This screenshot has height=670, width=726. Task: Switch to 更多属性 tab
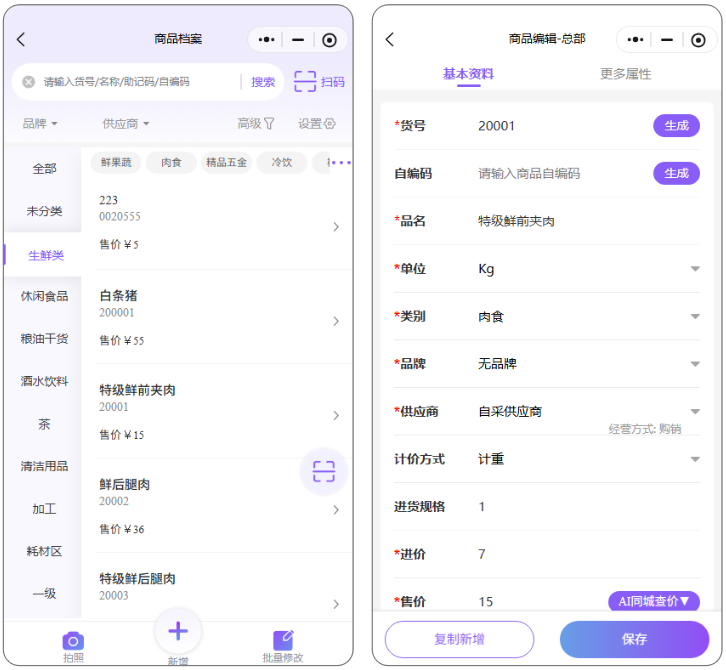[x=626, y=74]
